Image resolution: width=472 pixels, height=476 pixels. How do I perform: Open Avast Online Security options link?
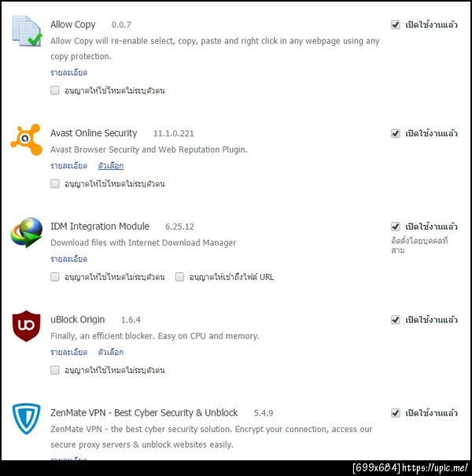coord(111,166)
